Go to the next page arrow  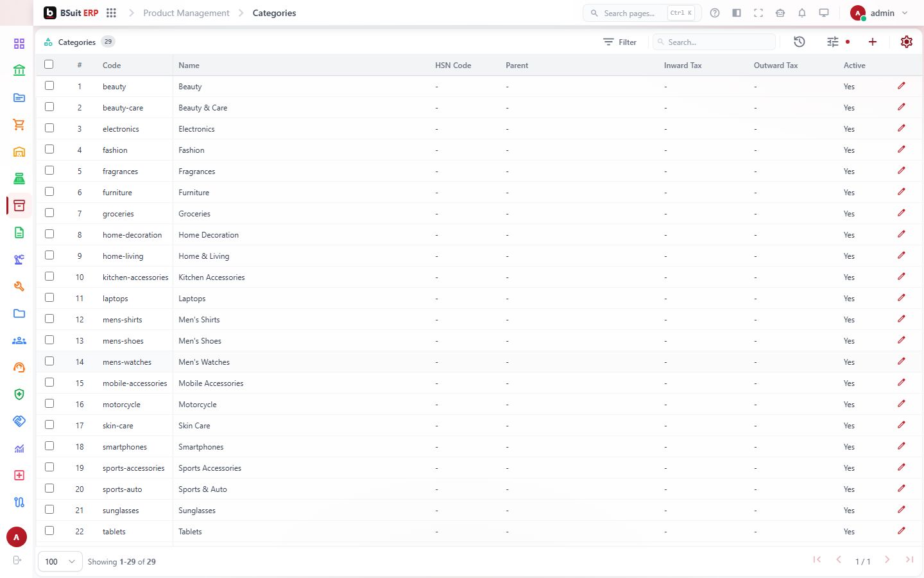887,560
